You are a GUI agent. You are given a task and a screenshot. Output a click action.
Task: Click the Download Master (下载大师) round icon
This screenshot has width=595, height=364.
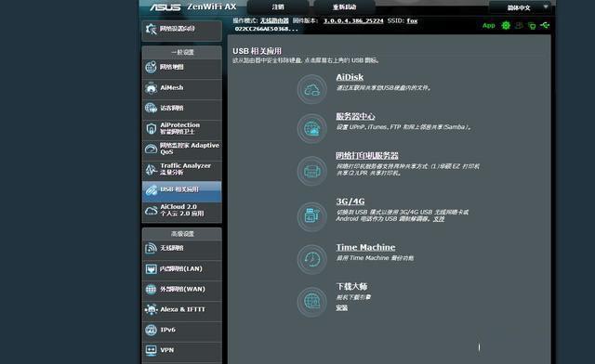click(x=312, y=302)
